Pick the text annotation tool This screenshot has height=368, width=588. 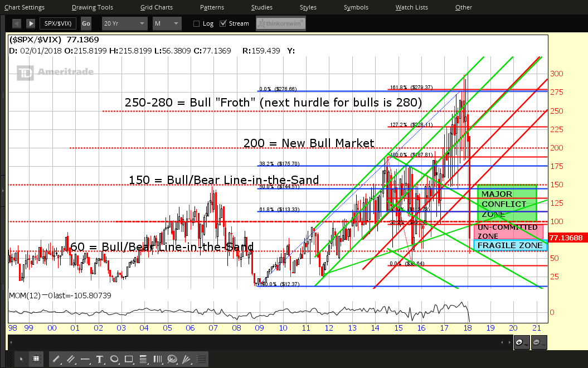100,359
